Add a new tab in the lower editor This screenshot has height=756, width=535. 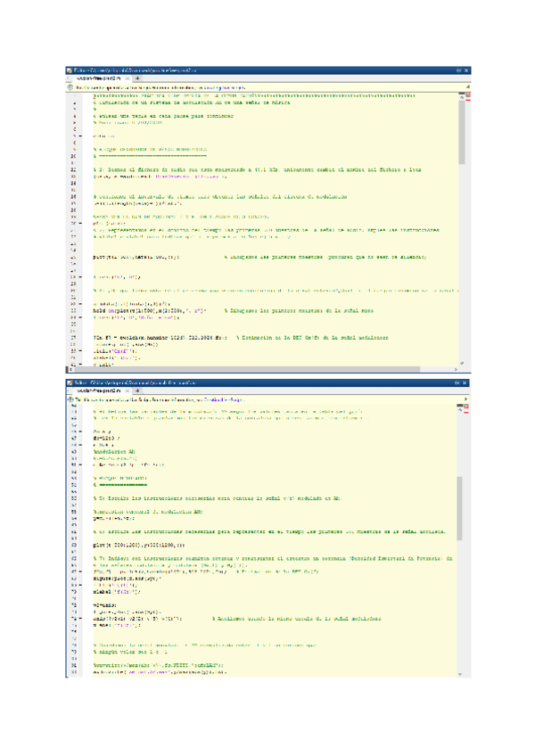click(137, 391)
